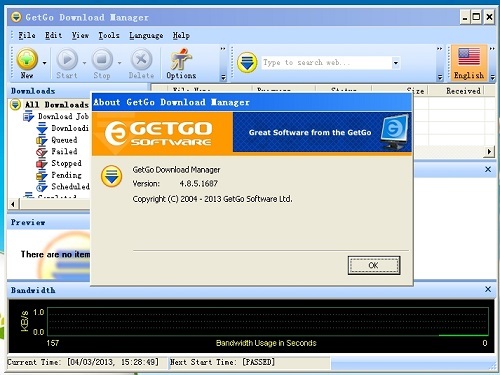Screen dimensions: 500x375
Task: Open the Tools menu
Action: (109, 35)
